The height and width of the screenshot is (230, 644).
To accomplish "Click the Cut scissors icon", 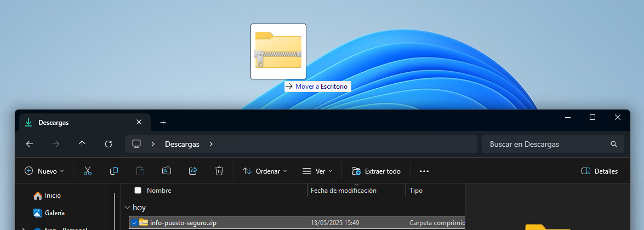I will click(88, 171).
